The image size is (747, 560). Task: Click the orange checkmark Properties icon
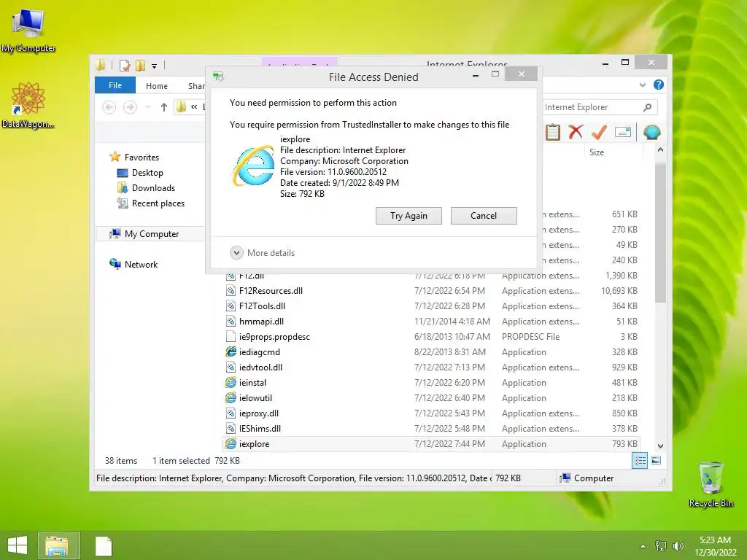(x=599, y=132)
